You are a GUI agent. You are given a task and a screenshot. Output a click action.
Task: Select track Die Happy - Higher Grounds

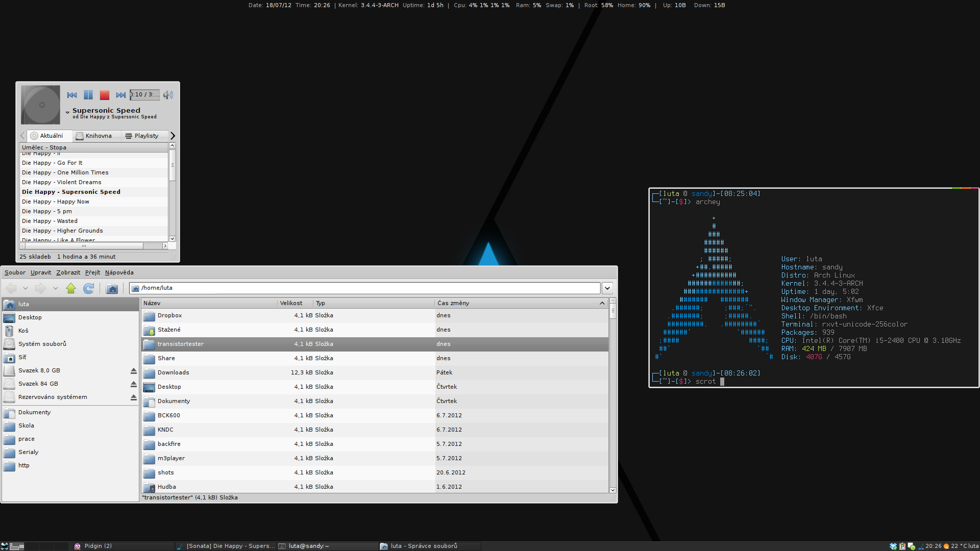(x=94, y=231)
